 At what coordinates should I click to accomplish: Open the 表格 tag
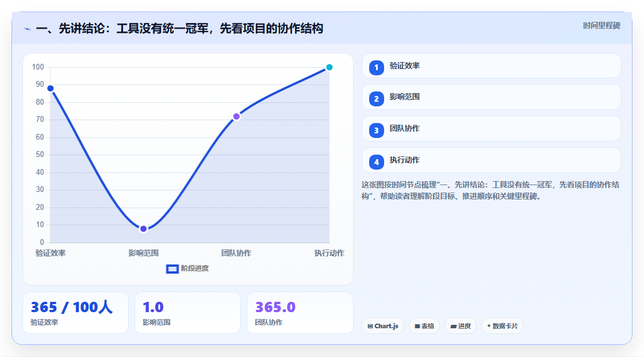424,326
